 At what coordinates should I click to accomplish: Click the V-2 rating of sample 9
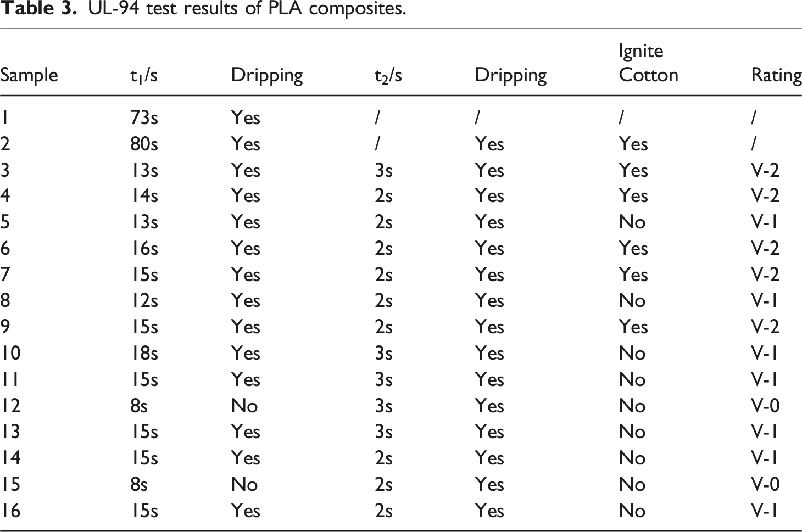pos(765,327)
